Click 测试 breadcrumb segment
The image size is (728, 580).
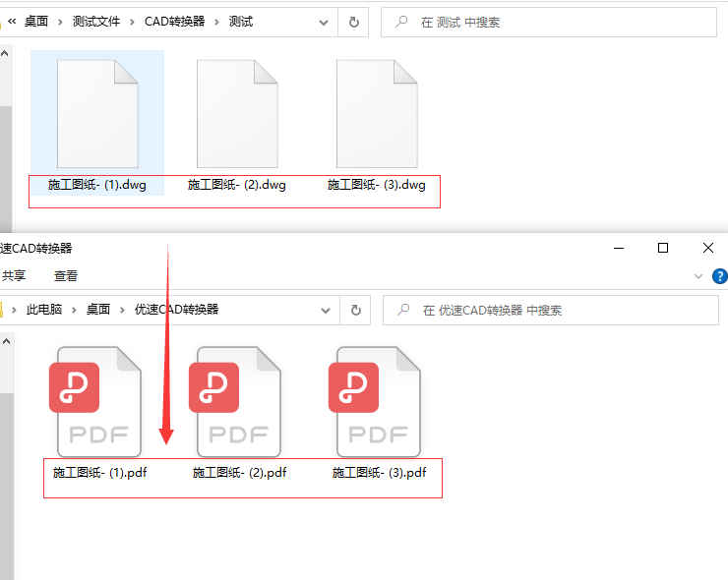coord(241,22)
